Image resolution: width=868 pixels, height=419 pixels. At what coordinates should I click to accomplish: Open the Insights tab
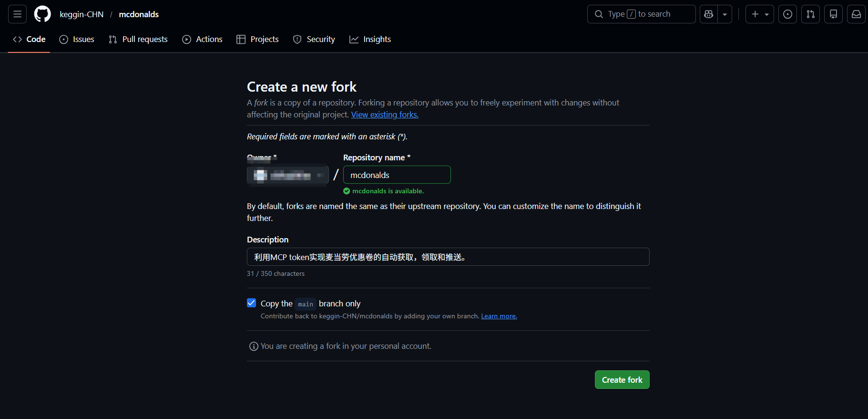(370, 39)
